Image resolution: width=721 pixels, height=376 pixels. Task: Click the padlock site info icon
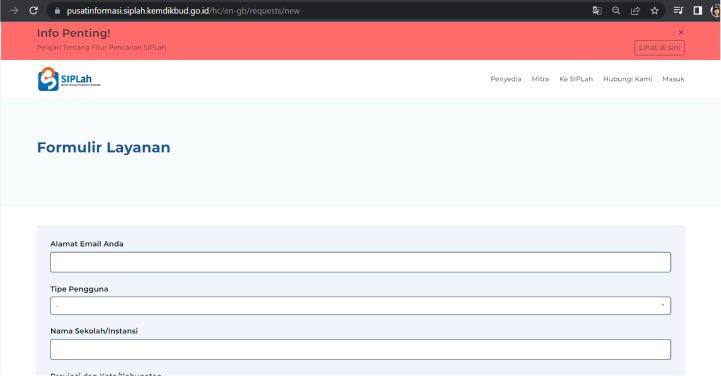[x=57, y=11]
